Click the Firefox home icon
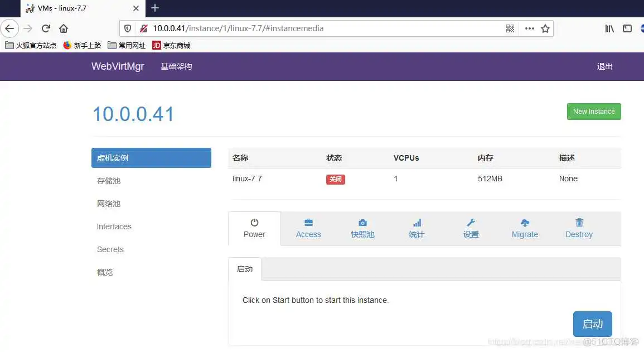The height and width of the screenshot is (352, 644). pyautogui.click(x=63, y=28)
